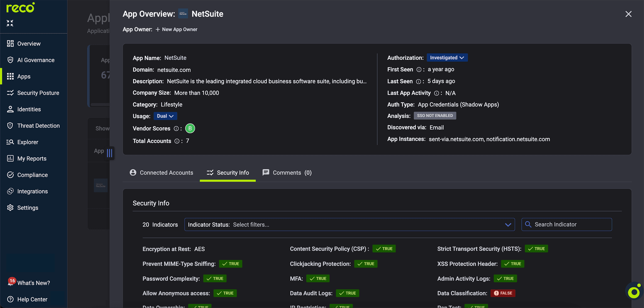Click the Encryption at Rest AES value
The height and width of the screenshot is (308, 644).
199,249
